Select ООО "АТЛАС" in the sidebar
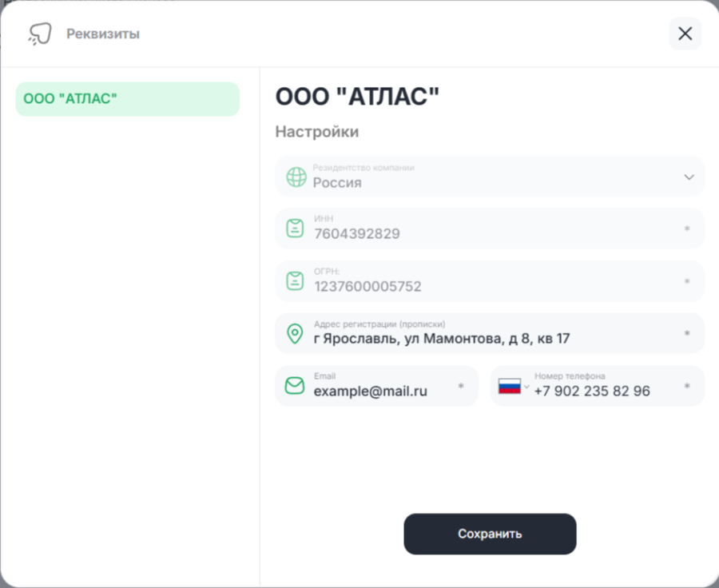The image size is (719, 588). click(x=127, y=99)
